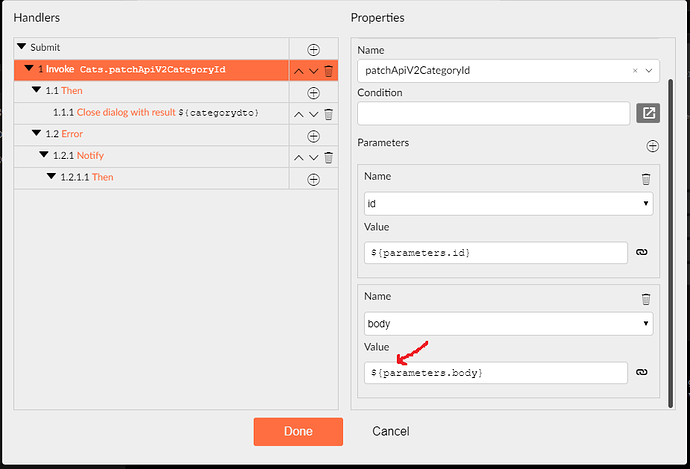Screen dimensions: 690x469
Task: Confirm changes with the Done button
Action: point(298,431)
